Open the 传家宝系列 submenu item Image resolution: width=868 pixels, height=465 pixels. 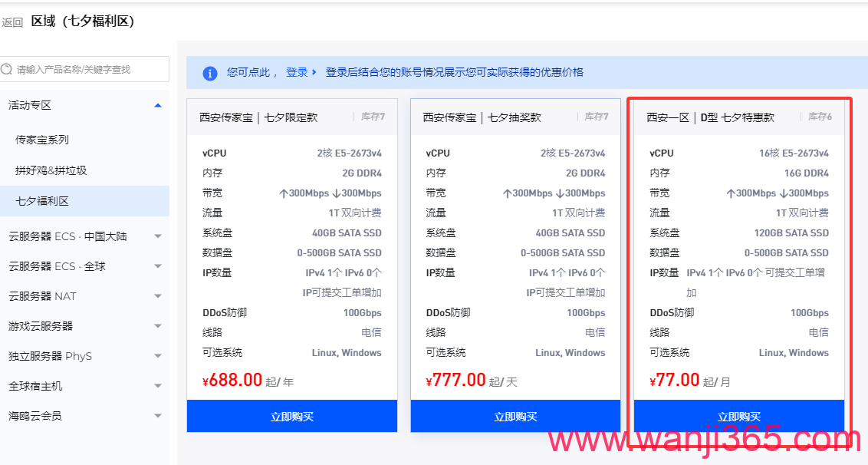point(42,140)
